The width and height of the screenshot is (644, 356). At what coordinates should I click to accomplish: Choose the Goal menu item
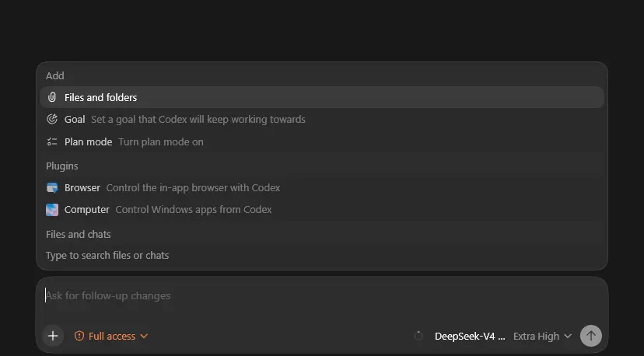click(x=322, y=120)
